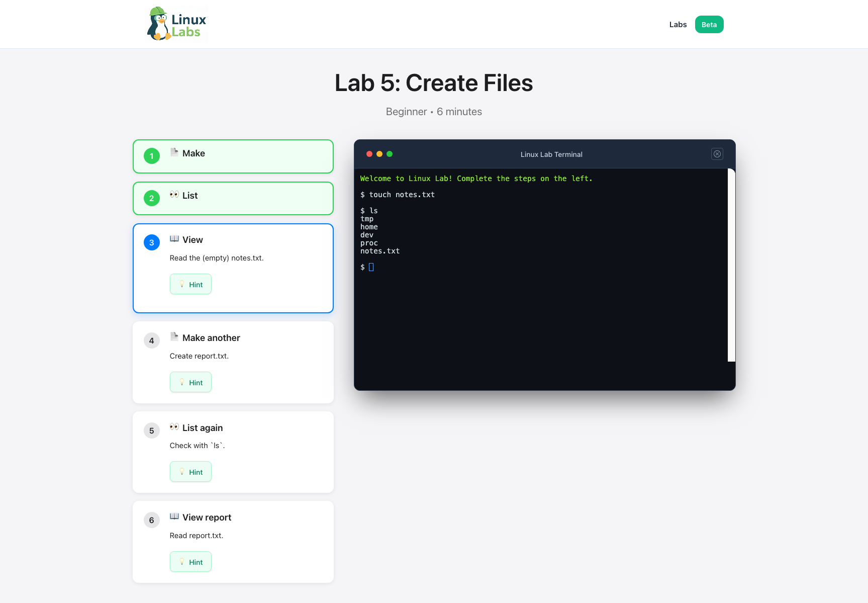Click the lightbulb icon in View hint
This screenshot has height=603, width=868.
tap(182, 284)
